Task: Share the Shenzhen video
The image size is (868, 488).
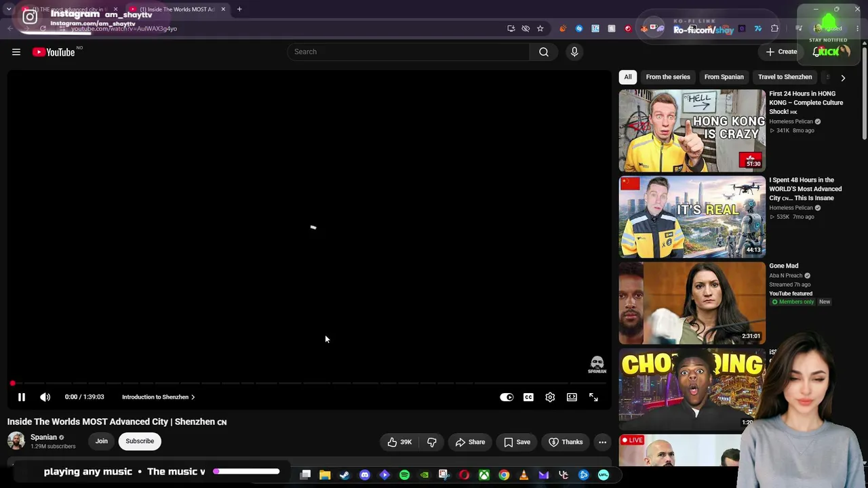Action: click(x=470, y=442)
